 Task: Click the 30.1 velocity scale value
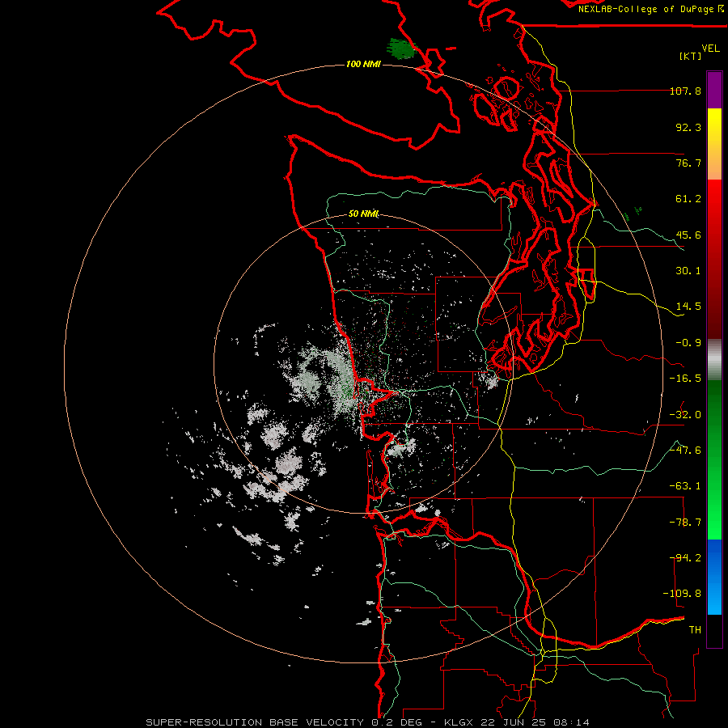pyautogui.click(x=688, y=271)
